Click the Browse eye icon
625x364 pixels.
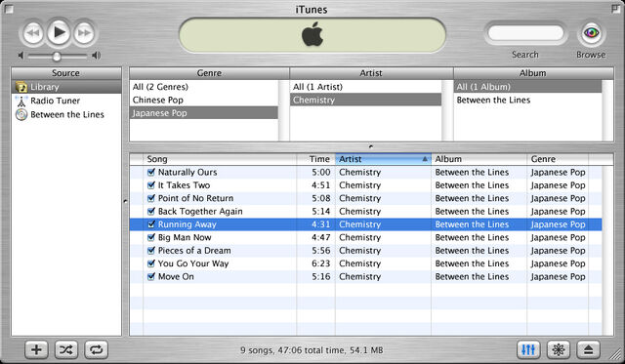click(x=591, y=32)
